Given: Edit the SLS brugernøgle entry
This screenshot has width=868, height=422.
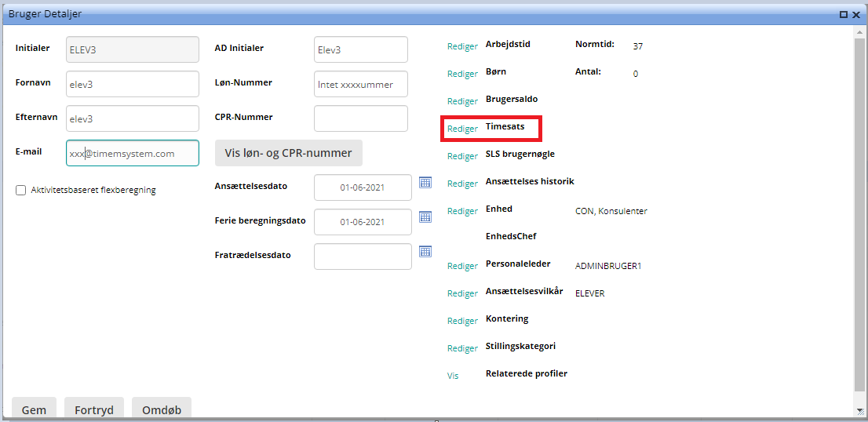Looking at the screenshot, I should coord(462,156).
